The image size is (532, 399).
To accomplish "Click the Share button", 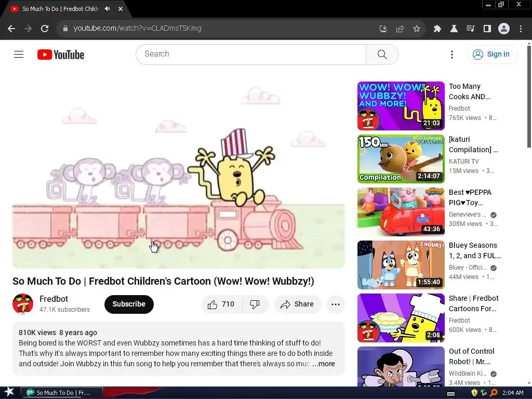I will pyautogui.click(x=297, y=304).
